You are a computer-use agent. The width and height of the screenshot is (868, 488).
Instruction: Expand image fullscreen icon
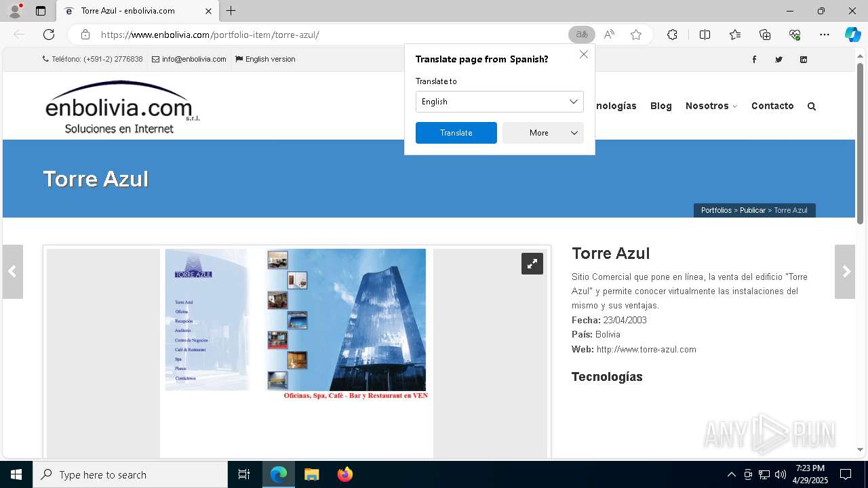tap(532, 264)
